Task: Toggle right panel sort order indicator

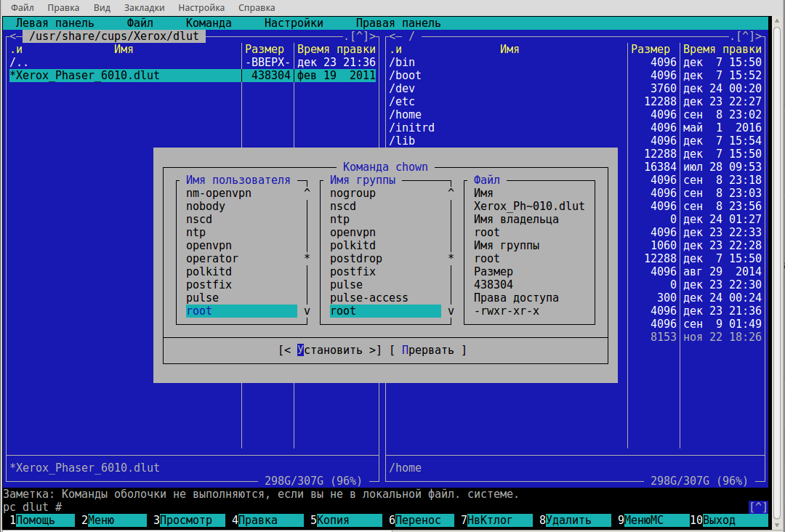Action: coord(396,49)
